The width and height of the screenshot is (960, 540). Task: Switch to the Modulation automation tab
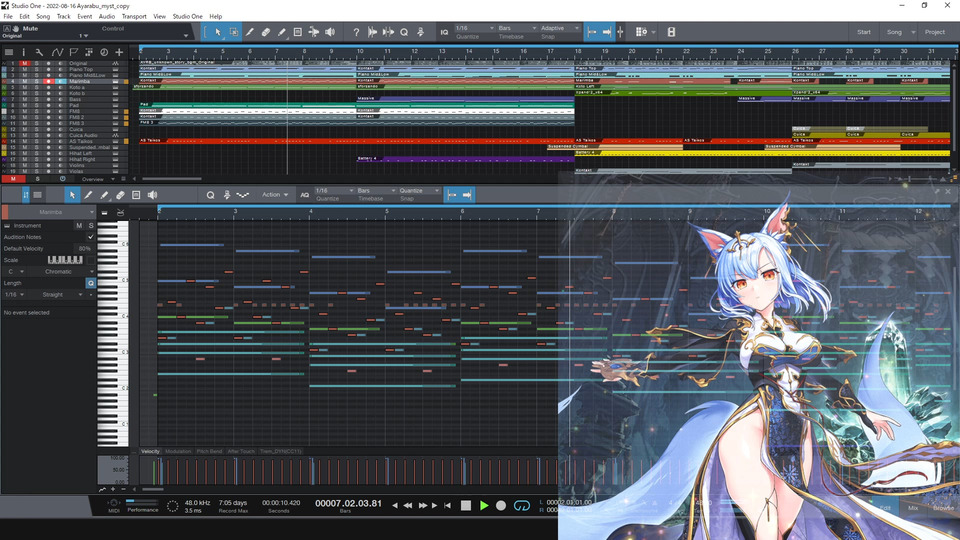click(178, 451)
